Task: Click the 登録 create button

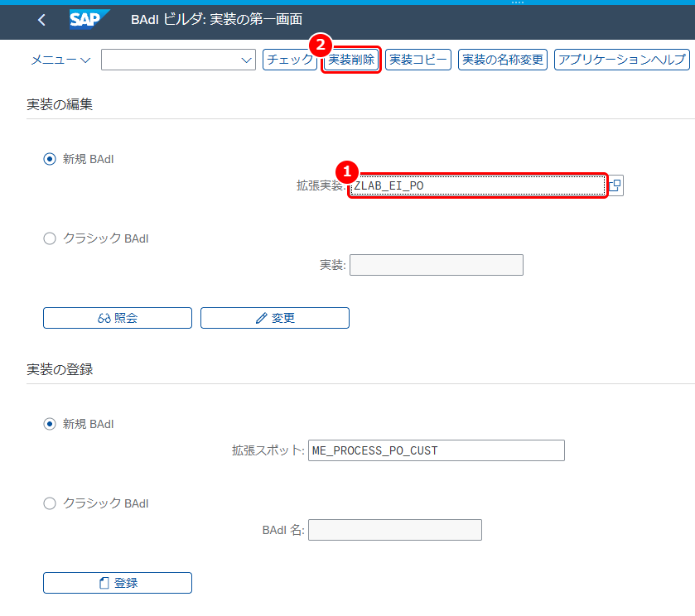Action: click(x=118, y=583)
